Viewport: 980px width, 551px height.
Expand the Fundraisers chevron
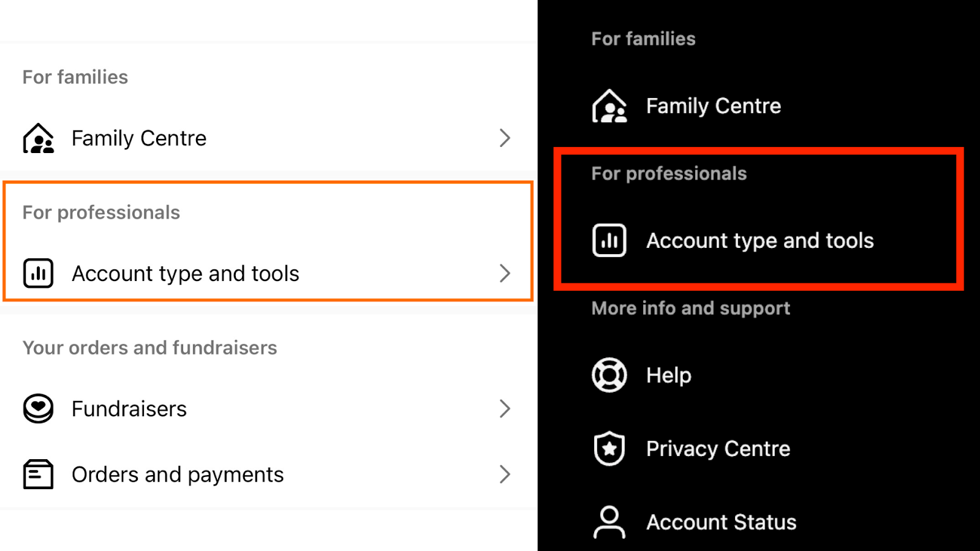[x=505, y=408]
